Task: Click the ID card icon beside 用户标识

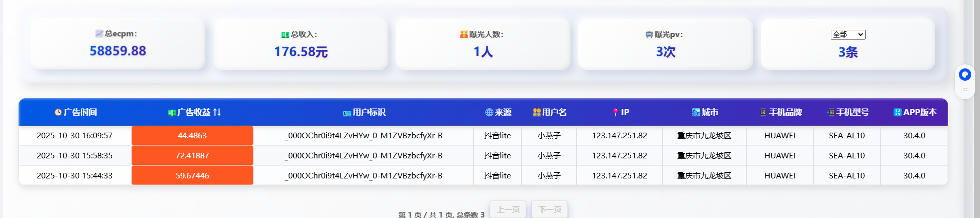Action: click(347, 113)
